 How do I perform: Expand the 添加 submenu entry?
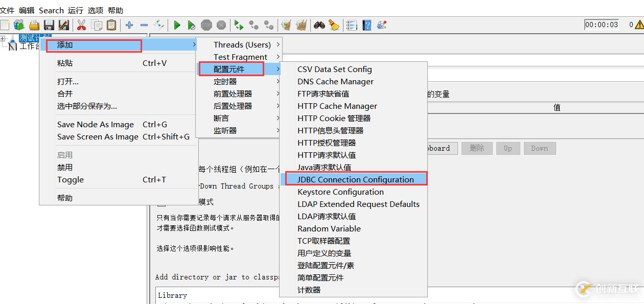pos(119,45)
